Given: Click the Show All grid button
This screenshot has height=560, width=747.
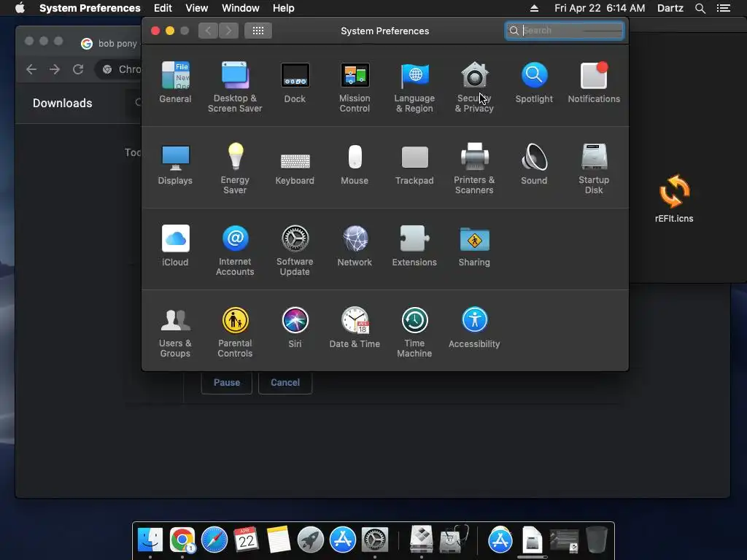Looking at the screenshot, I should pos(258,31).
